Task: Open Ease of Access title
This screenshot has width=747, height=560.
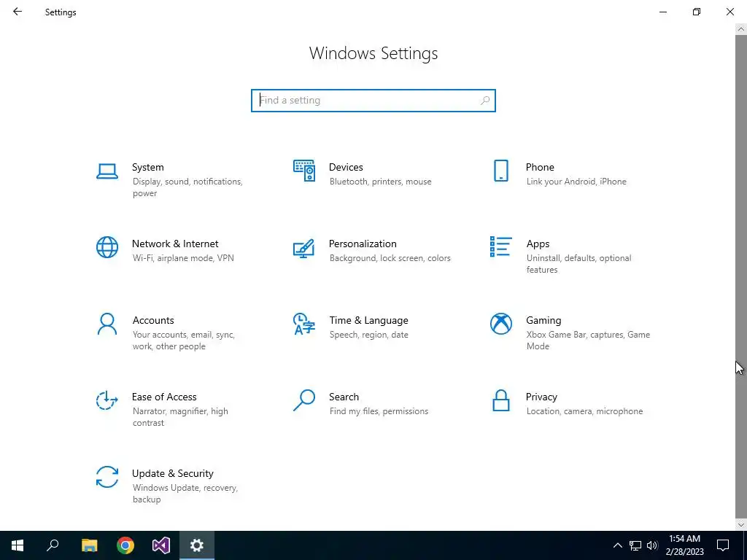Action: [x=164, y=397]
